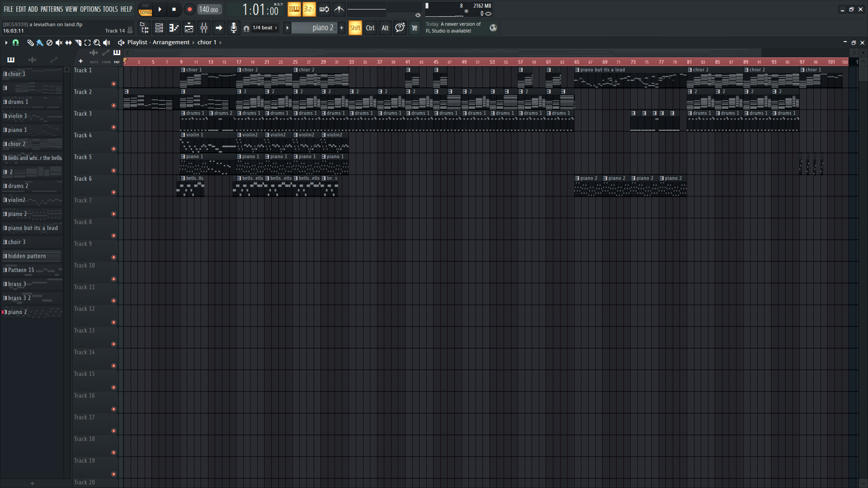
Task: Open the shopping cart content library icon
Action: pyautogui.click(x=415, y=28)
